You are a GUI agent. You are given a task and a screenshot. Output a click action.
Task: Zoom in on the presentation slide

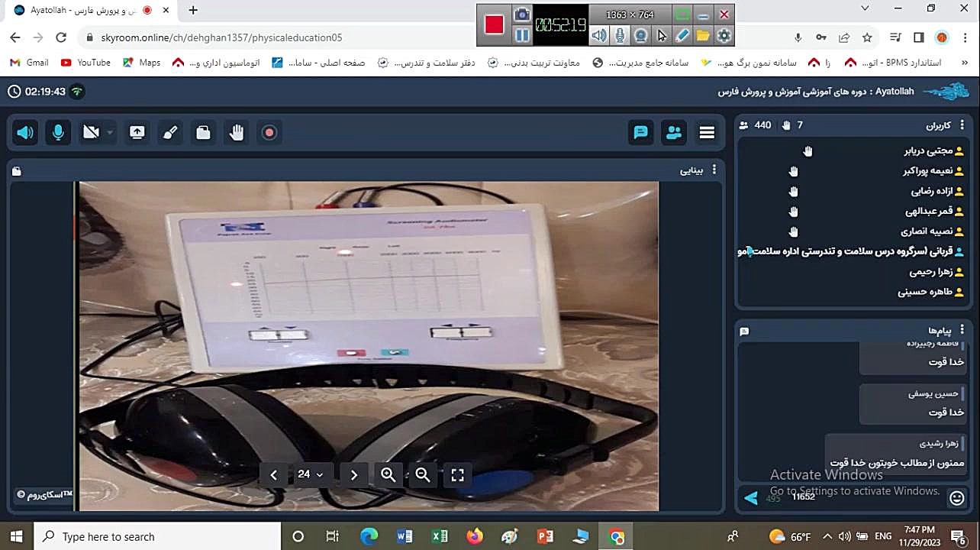click(x=388, y=474)
